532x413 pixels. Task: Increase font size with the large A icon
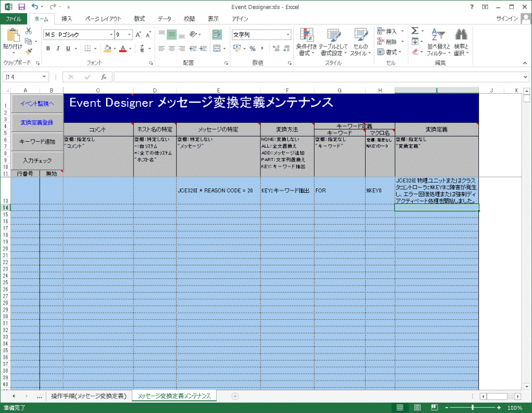coord(138,34)
